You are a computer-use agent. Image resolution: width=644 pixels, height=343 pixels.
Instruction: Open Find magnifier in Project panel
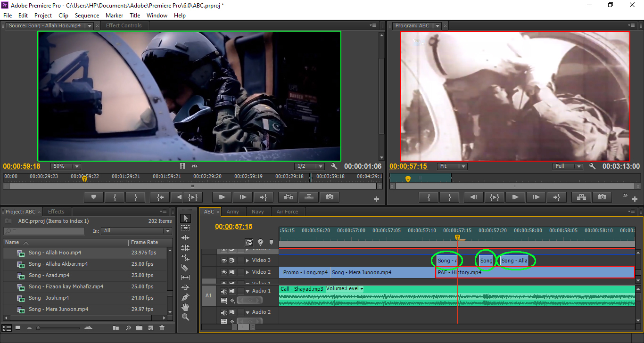click(x=128, y=328)
